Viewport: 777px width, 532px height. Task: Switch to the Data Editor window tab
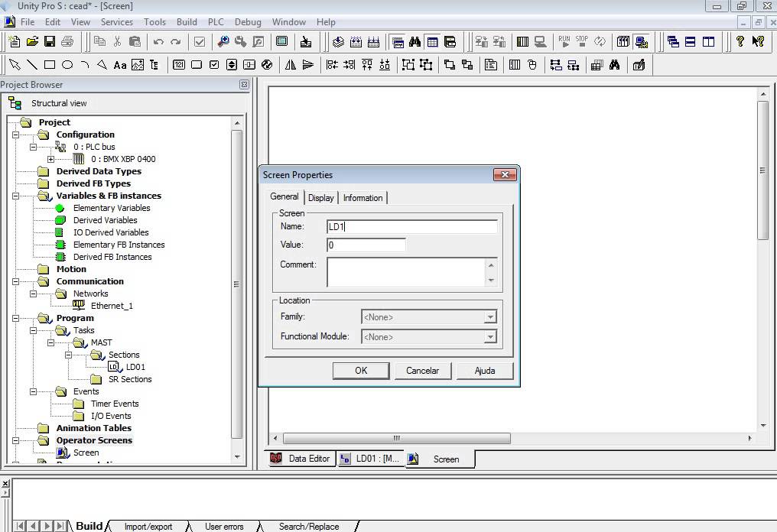click(x=302, y=459)
